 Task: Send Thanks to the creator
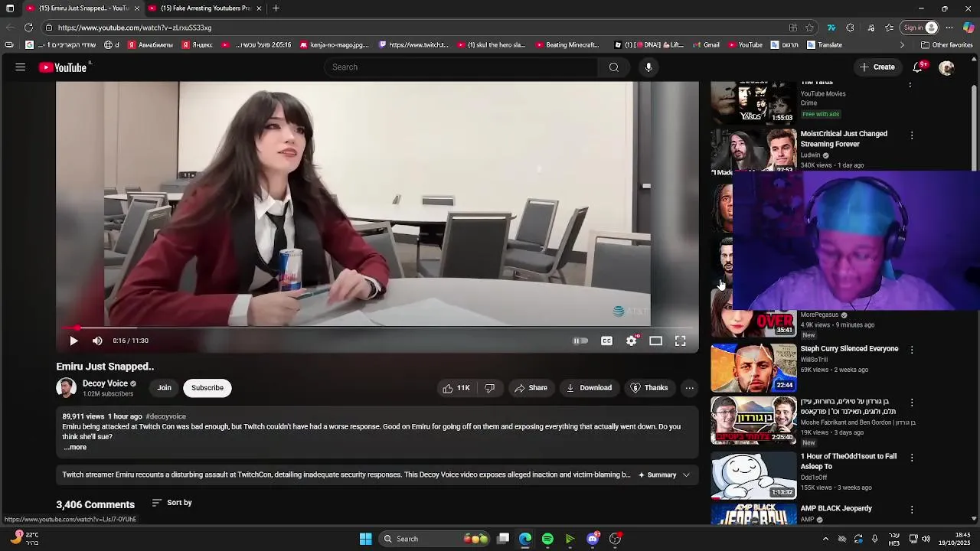point(648,388)
